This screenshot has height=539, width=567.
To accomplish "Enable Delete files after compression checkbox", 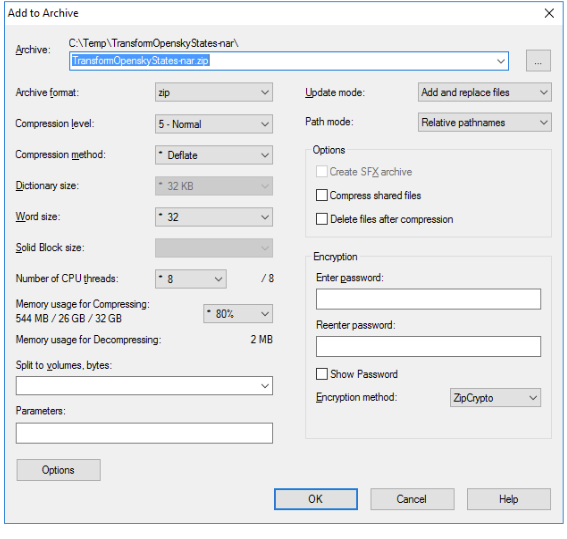I will pos(321,219).
